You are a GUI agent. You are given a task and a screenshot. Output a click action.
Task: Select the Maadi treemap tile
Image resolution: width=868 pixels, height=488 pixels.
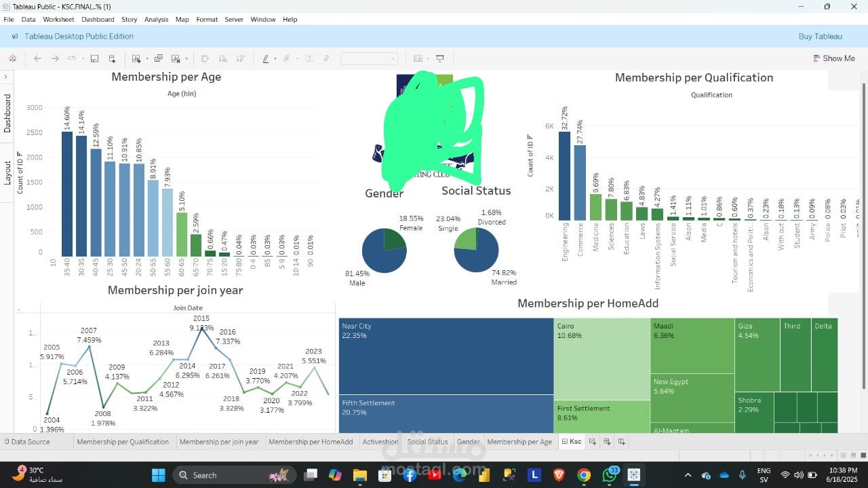tap(692, 345)
